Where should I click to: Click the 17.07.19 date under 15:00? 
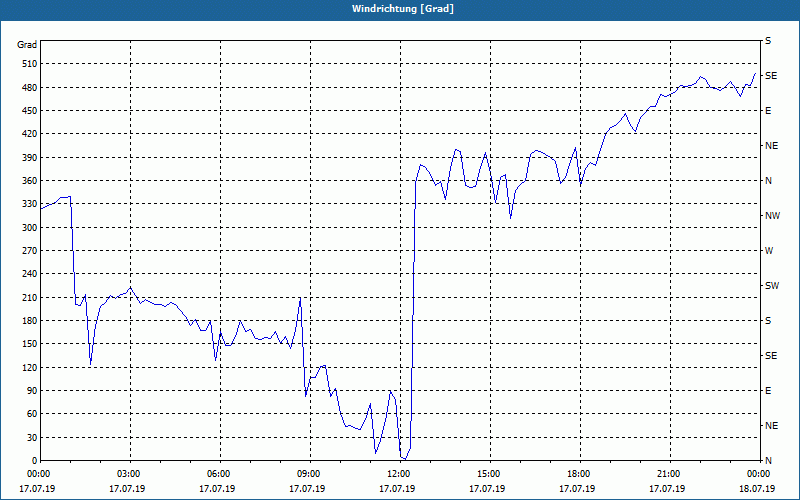coord(487,489)
